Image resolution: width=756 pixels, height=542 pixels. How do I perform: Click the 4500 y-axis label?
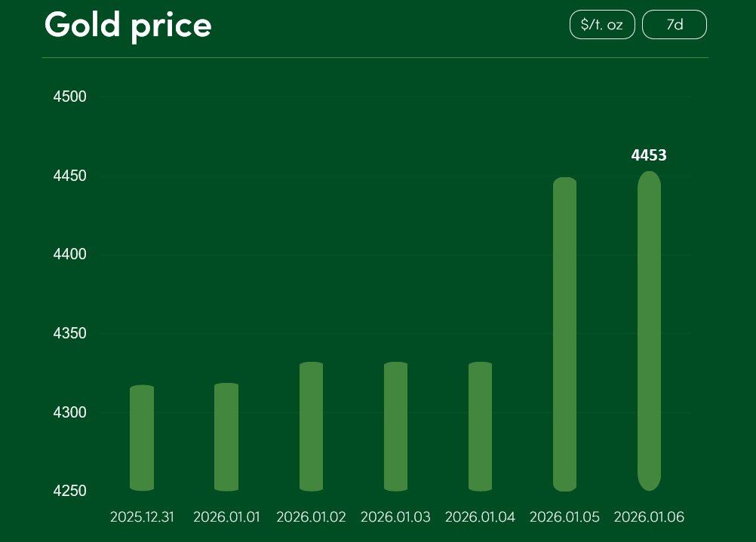[x=70, y=96]
